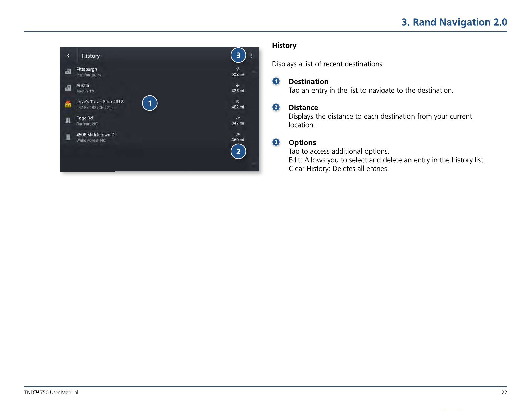Click the direction arrow above 360 mi
Screen dimensions: 532x411
coord(238,135)
